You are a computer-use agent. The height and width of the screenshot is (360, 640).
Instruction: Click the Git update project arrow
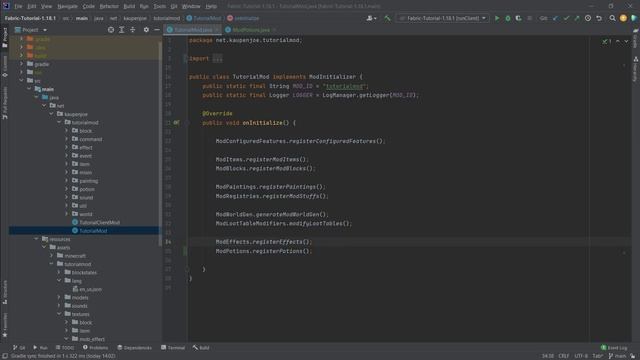555,18
